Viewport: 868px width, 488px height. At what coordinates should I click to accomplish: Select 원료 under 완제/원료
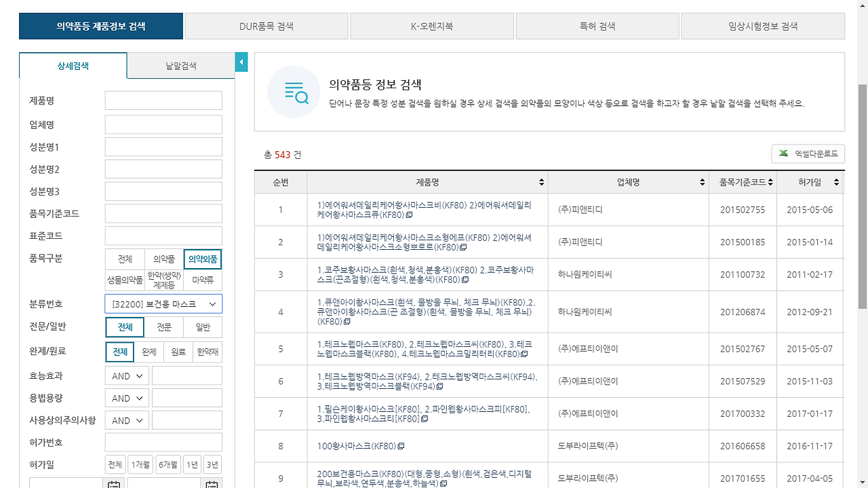(x=178, y=352)
